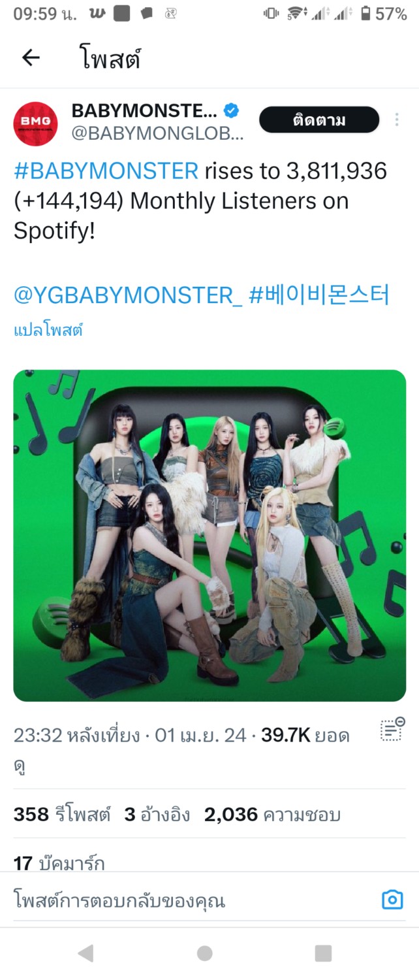The width and height of the screenshot is (419, 980).
Task: Open the @YGBABYMONSTER_ mention link
Action: [128, 295]
